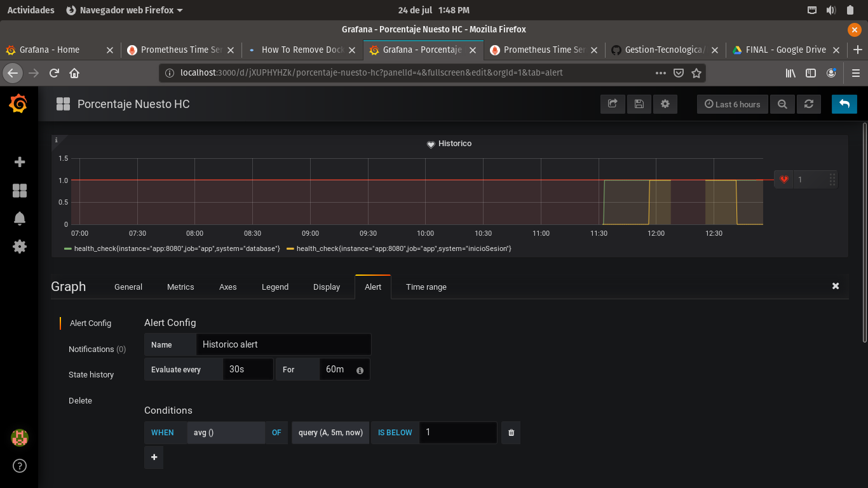Image resolution: width=868 pixels, height=488 pixels.
Task: Switch to the Display tab
Action: 327,287
